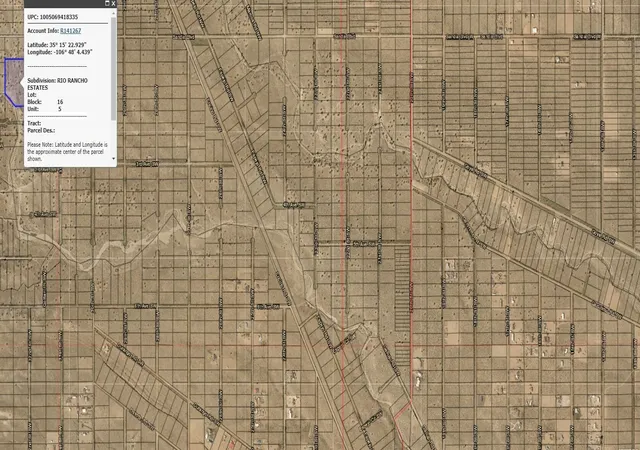Click the 'Please Note' latitude longitude disclaimer

[67, 151]
